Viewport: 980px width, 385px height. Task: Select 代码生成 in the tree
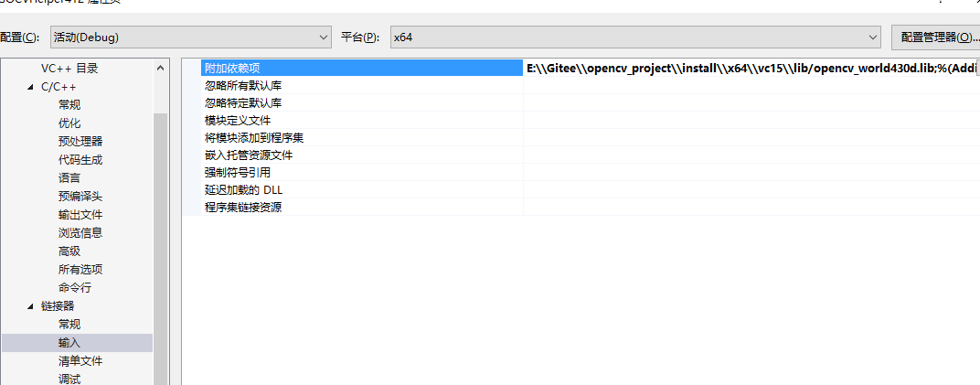(x=80, y=160)
